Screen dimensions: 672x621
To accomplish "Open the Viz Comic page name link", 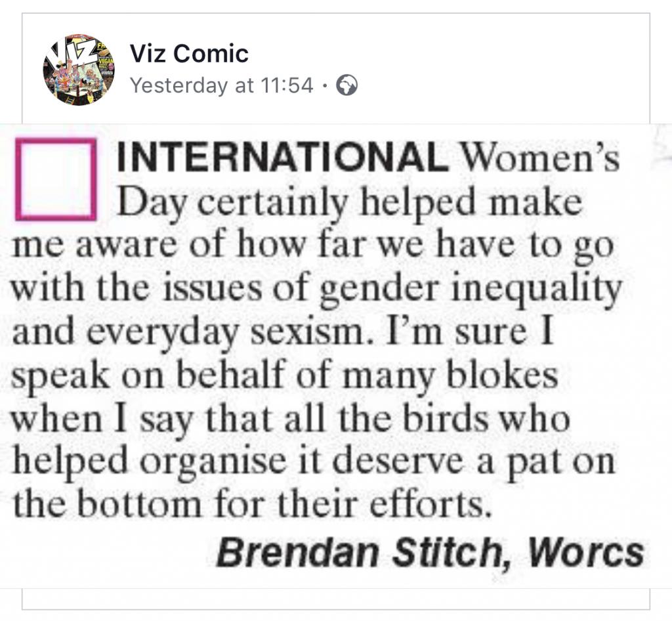I will click(189, 54).
